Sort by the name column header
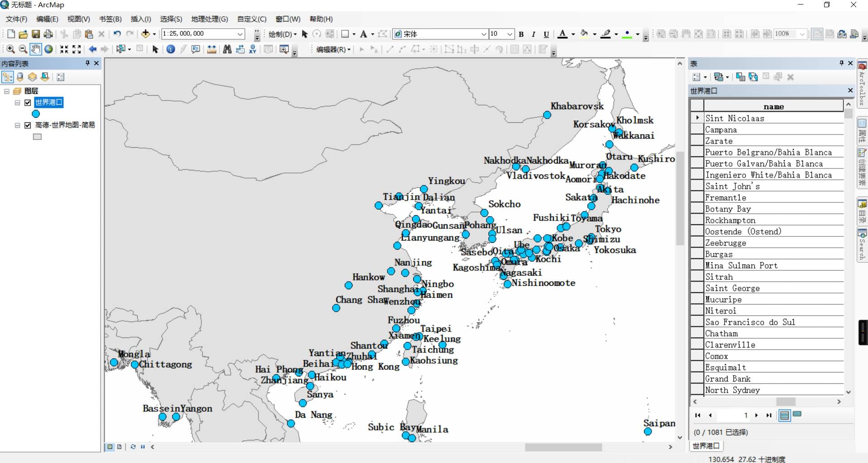868x463 pixels. pos(773,106)
